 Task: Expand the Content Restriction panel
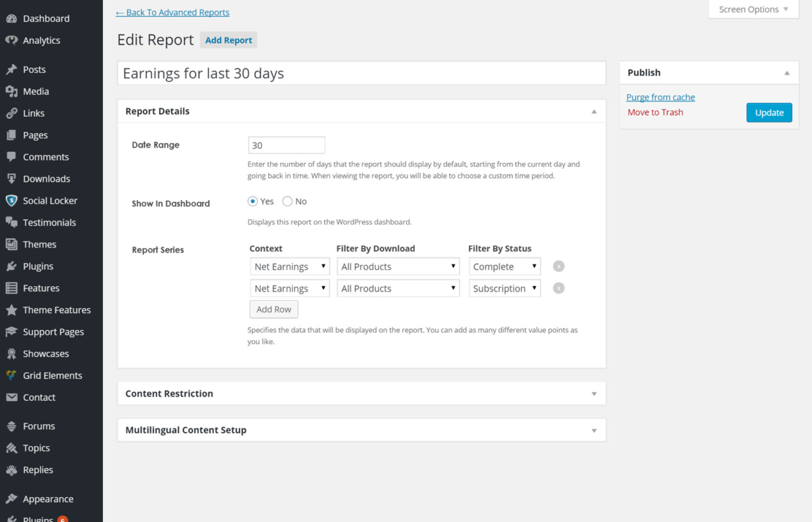pyautogui.click(x=593, y=394)
